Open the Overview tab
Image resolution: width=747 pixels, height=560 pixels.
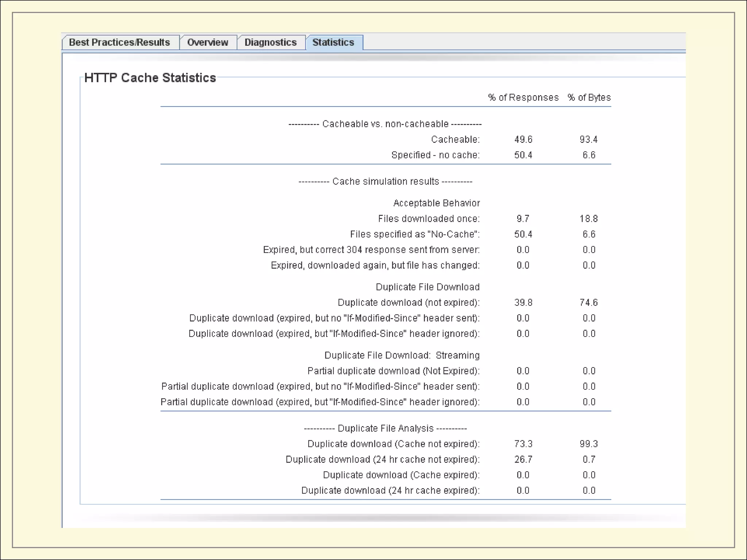click(x=208, y=42)
